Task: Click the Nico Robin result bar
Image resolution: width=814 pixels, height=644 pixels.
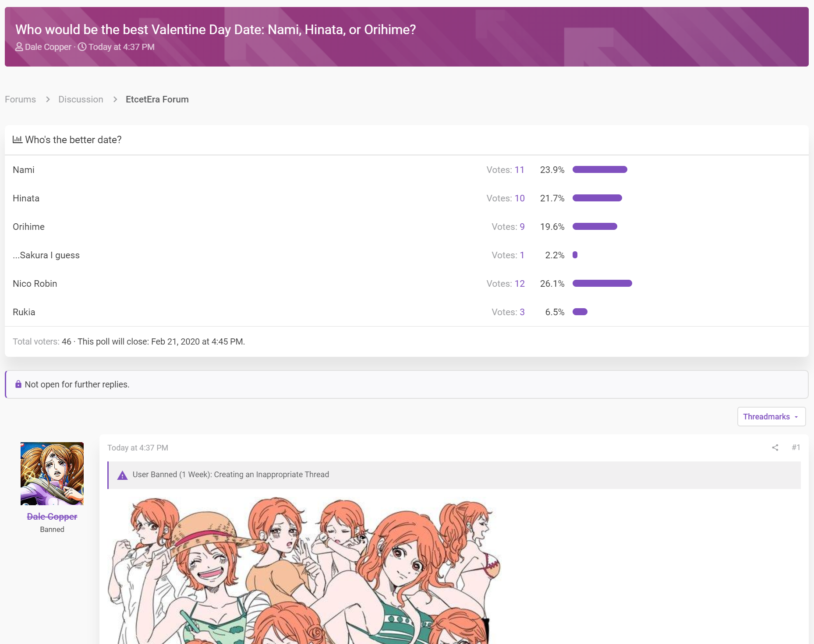Action: click(x=602, y=283)
